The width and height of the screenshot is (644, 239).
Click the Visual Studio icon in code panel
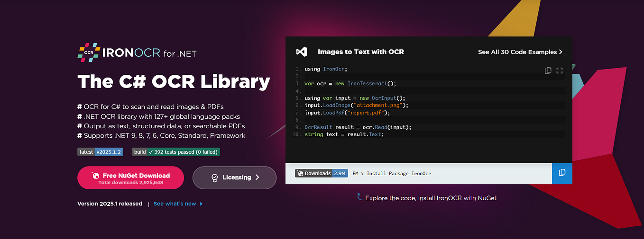302,52
